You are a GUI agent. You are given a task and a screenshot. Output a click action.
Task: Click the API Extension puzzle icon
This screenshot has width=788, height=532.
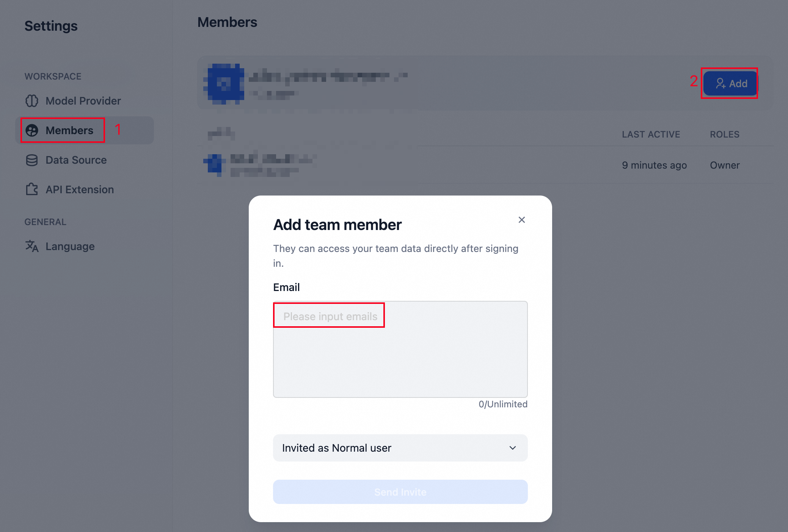pos(32,189)
